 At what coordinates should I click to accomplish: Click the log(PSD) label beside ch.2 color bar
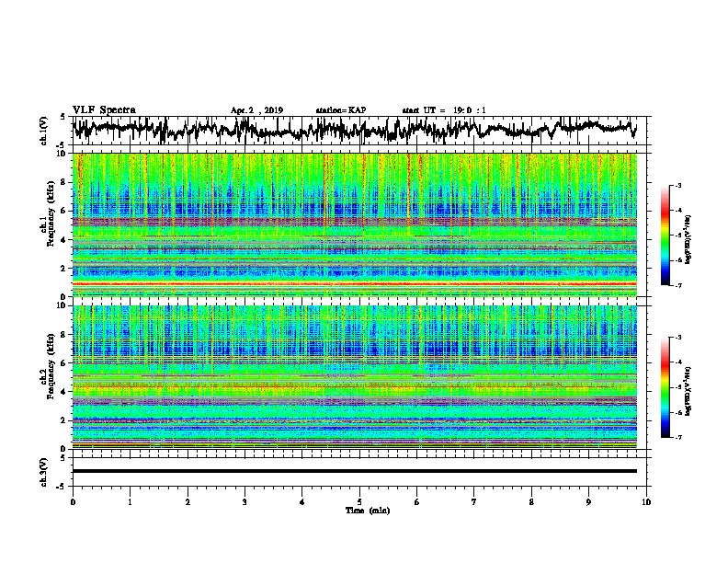(x=688, y=391)
